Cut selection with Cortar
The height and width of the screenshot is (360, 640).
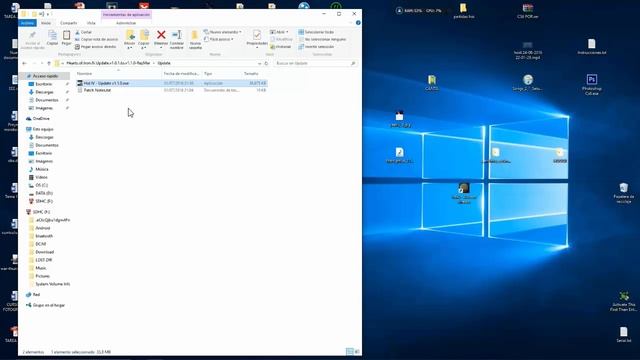(84, 32)
